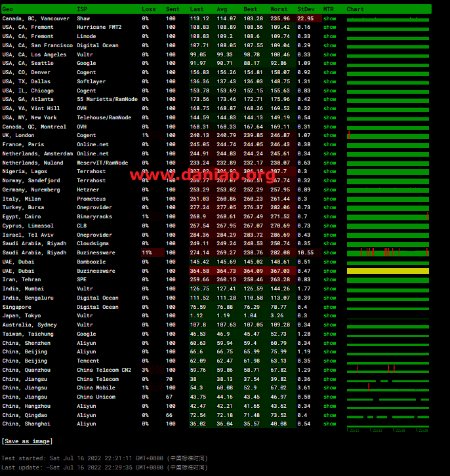Click the StDev column header
Screen dimensions: 450x476
pyautogui.click(x=306, y=9)
